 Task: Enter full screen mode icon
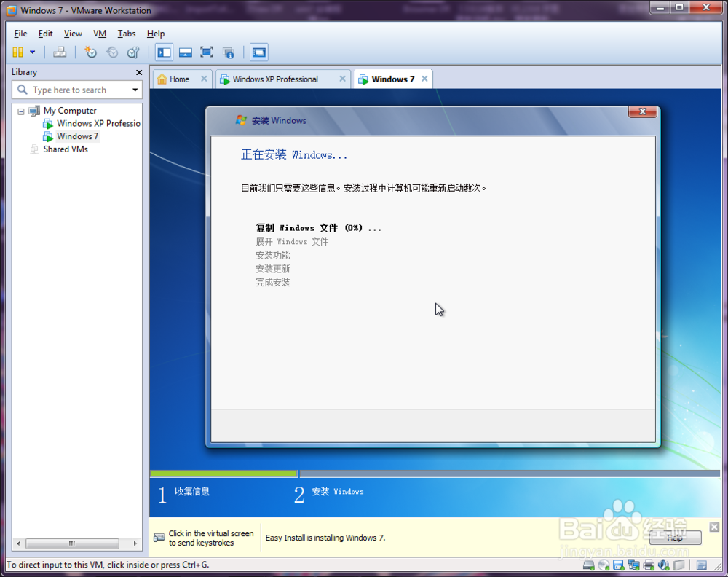207,52
